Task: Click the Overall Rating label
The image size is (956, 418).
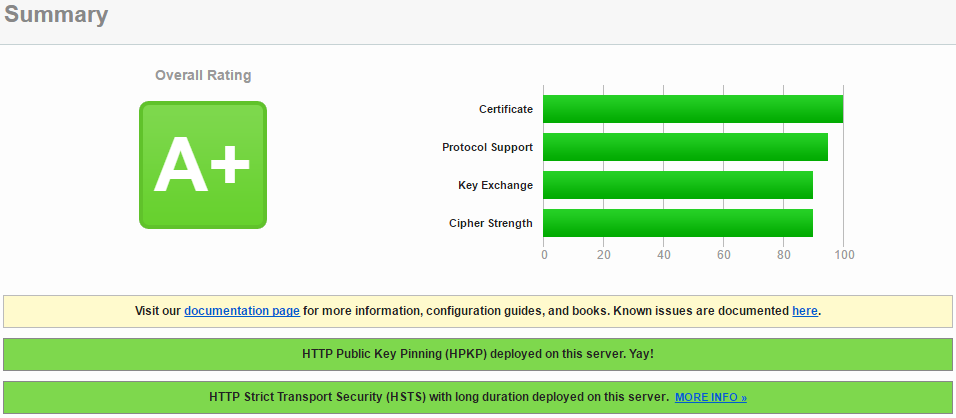Action: pos(203,75)
